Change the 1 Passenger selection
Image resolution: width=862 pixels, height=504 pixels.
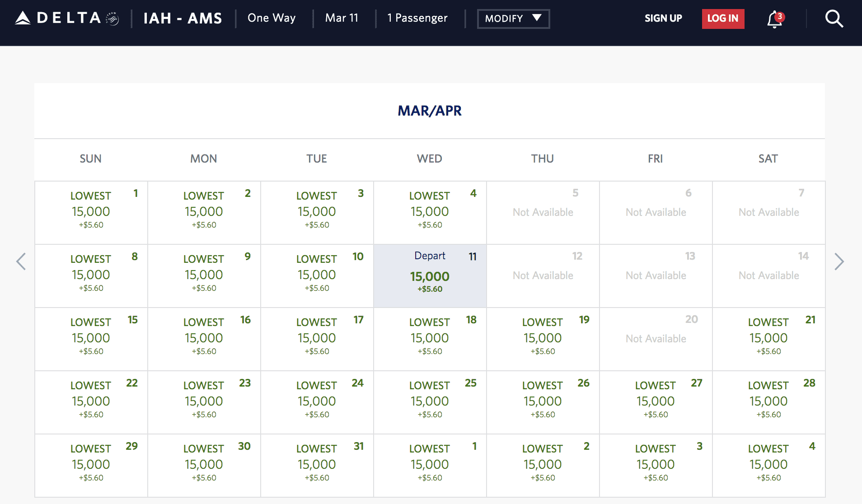pos(417,18)
